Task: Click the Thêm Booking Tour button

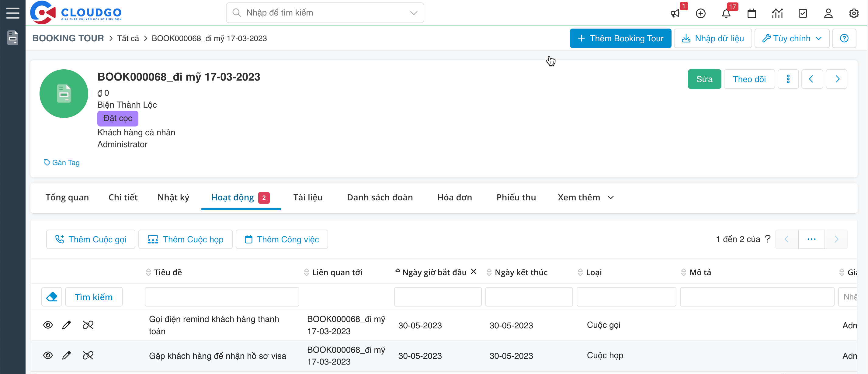Action: click(620, 38)
